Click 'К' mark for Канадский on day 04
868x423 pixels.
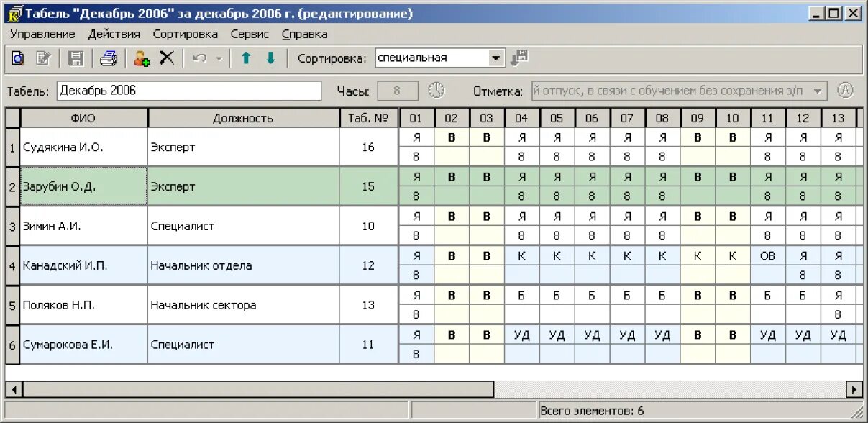(x=521, y=256)
